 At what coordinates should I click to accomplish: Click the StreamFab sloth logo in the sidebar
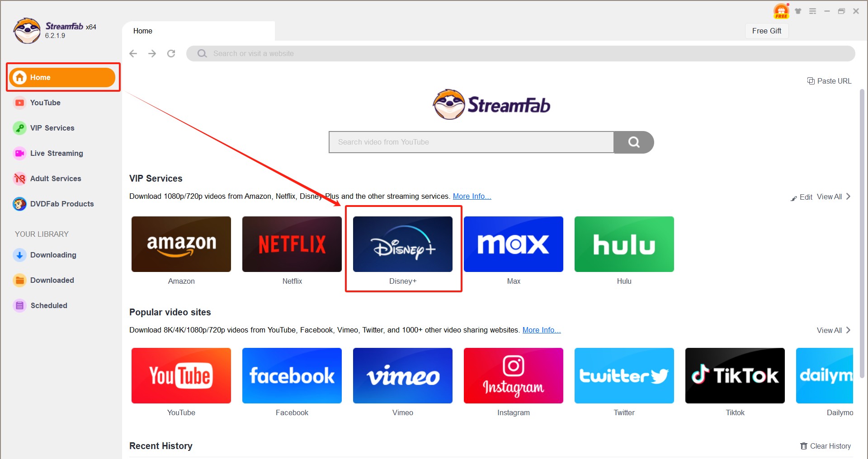(x=27, y=31)
